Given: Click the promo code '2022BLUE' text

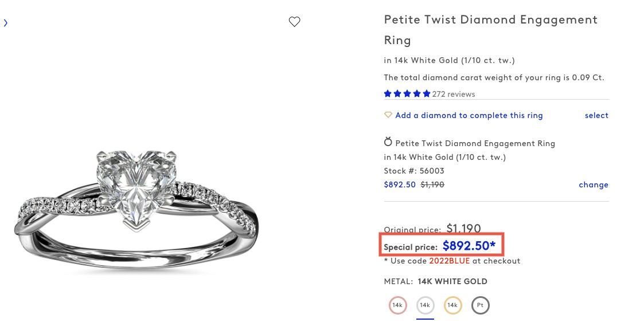Looking at the screenshot, I should pyautogui.click(x=449, y=261).
